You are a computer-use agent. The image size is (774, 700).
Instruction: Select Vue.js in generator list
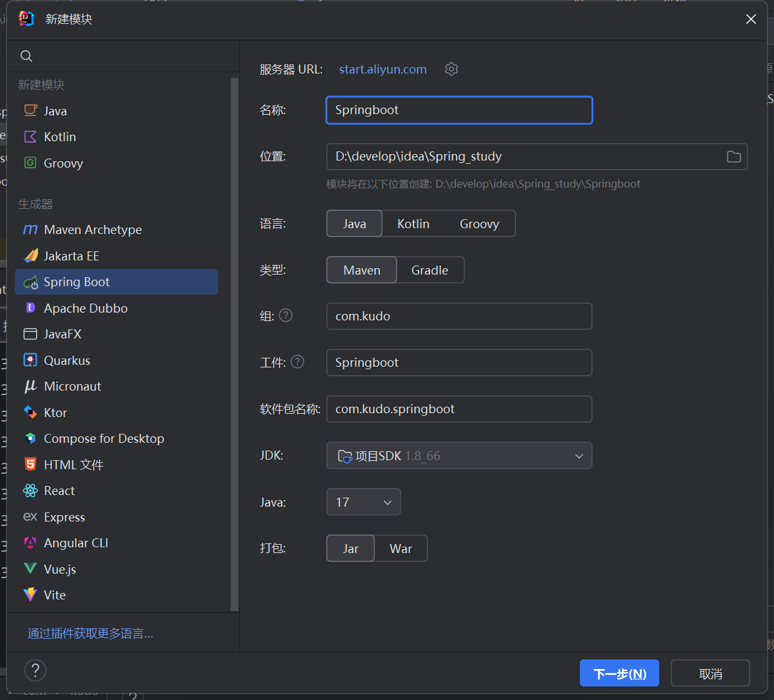(60, 569)
